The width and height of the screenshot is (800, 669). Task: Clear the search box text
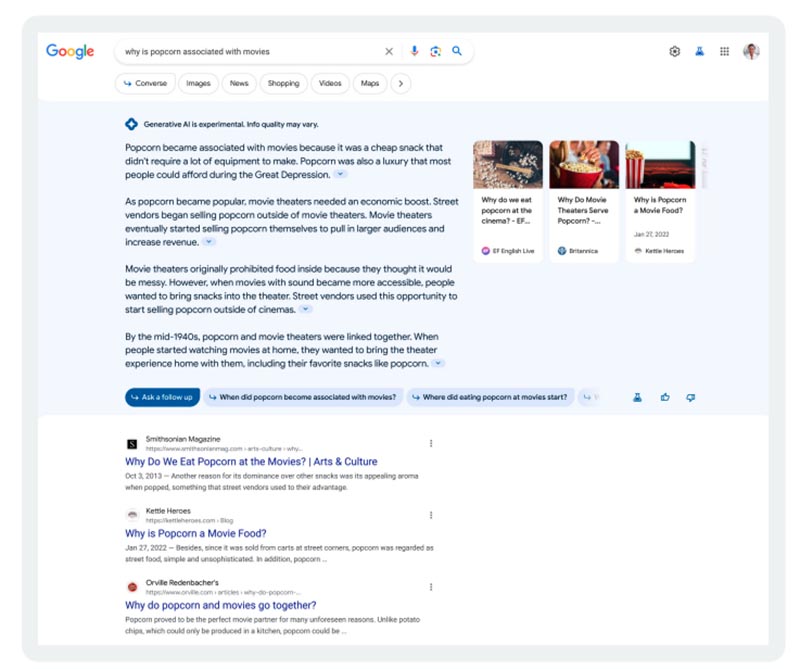(x=389, y=52)
